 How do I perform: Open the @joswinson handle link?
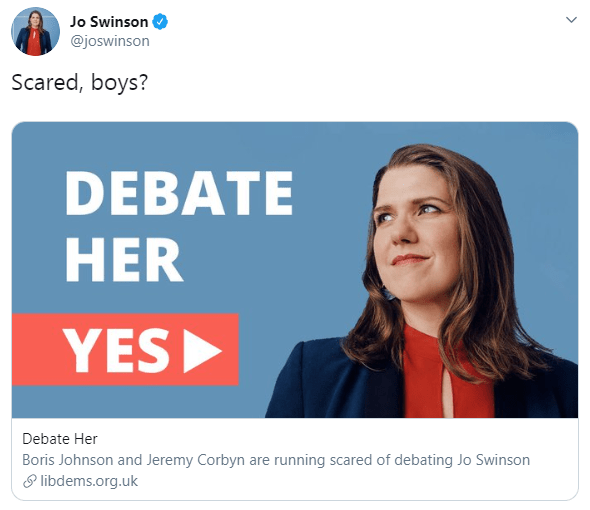pos(110,41)
